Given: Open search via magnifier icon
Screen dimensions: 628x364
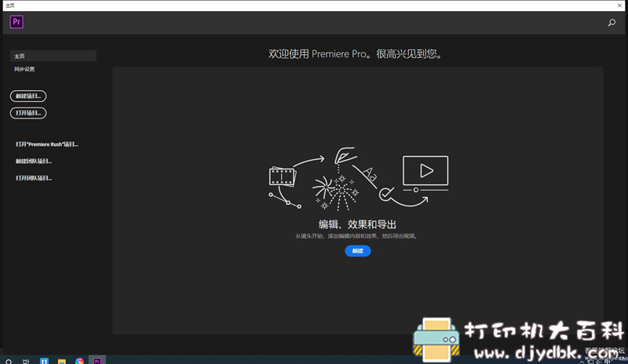Looking at the screenshot, I should [612, 23].
